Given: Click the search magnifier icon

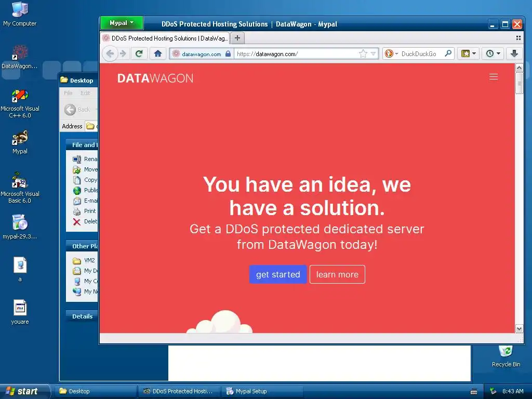Looking at the screenshot, I should point(448,54).
